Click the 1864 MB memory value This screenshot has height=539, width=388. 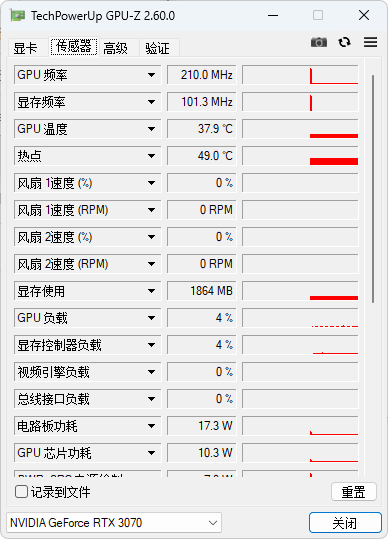202,291
